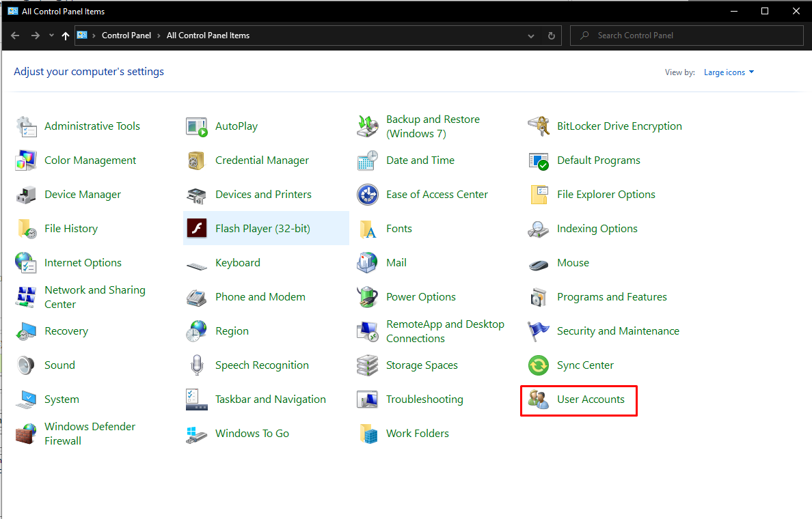812x519 pixels.
Task: Click the Adjust your computer's settings heading
Action: tap(89, 72)
